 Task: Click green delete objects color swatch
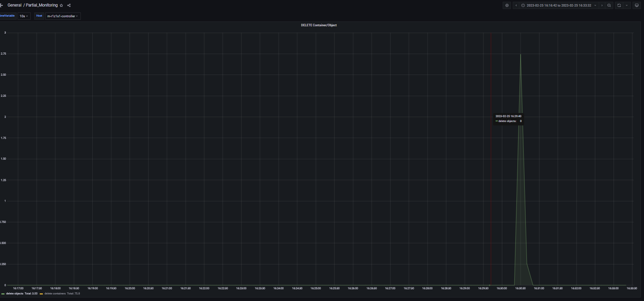[3, 294]
